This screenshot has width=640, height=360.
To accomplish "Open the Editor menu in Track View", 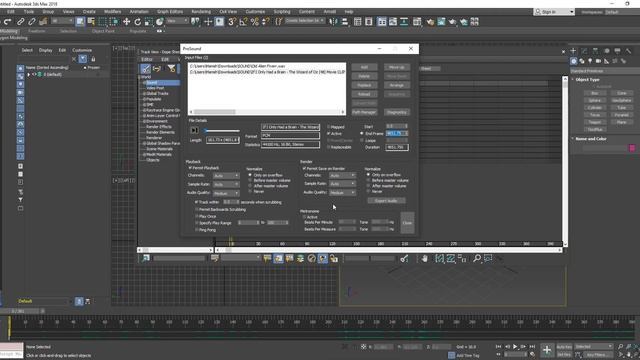I will coord(147,60).
